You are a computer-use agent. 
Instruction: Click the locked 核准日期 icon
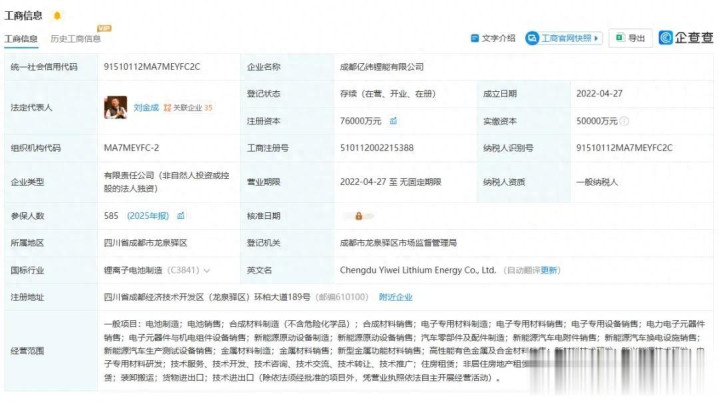(x=359, y=216)
